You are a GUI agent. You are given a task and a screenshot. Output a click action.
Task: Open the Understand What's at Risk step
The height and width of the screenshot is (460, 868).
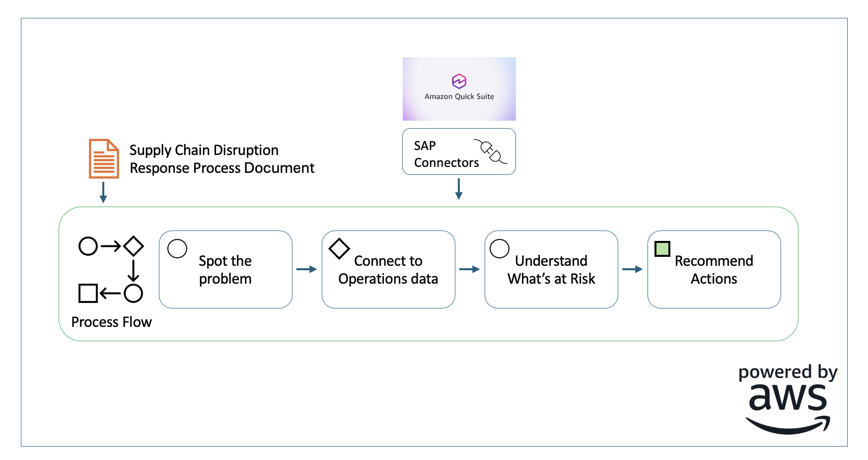(551, 270)
